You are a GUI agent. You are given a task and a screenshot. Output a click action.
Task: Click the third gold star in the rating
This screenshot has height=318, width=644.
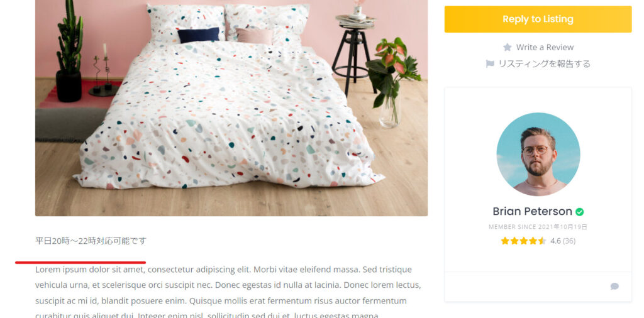tap(524, 241)
